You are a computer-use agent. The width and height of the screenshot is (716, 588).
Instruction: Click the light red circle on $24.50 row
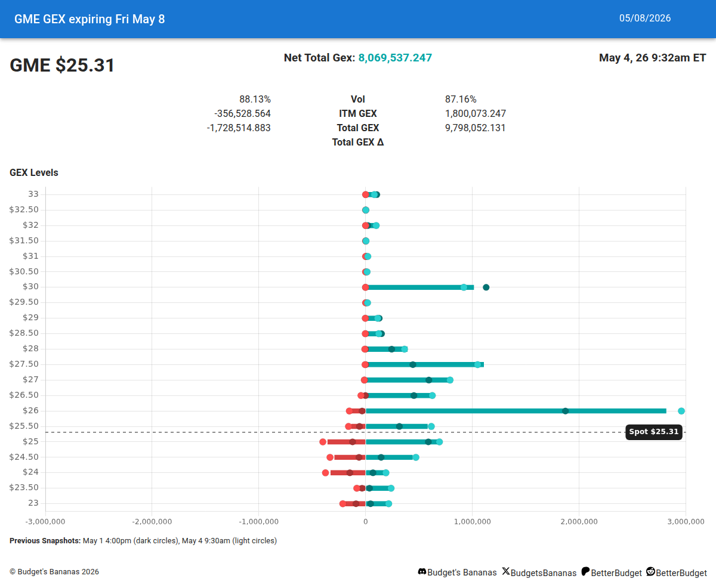tap(330, 457)
